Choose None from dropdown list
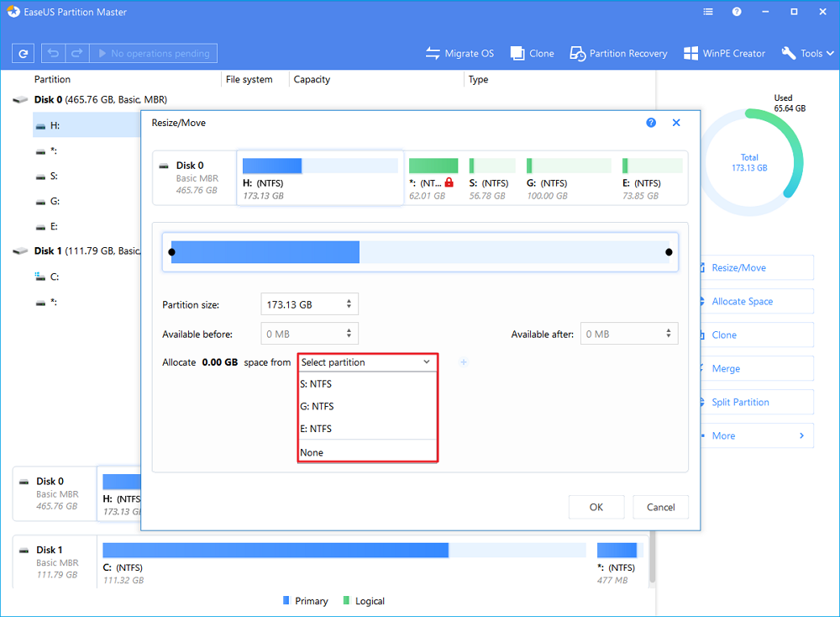Image resolution: width=840 pixels, height=617 pixels. pos(368,452)
